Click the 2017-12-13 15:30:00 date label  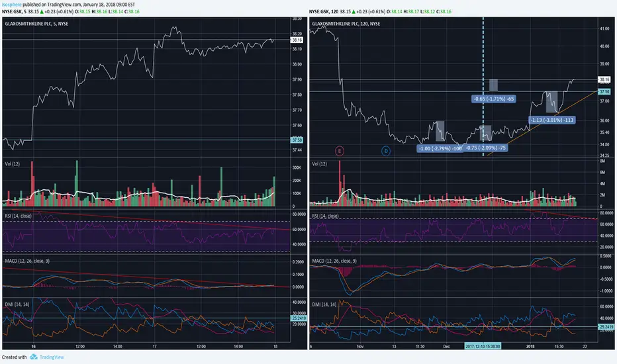[483, 346]
